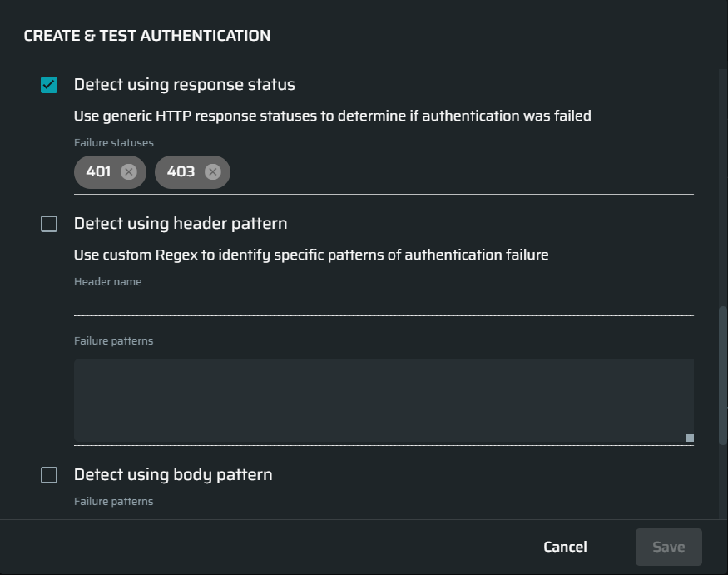This screenshot has height=575, width=728.
Task: Click the Cancel button
Action: [x=565, y=547]
